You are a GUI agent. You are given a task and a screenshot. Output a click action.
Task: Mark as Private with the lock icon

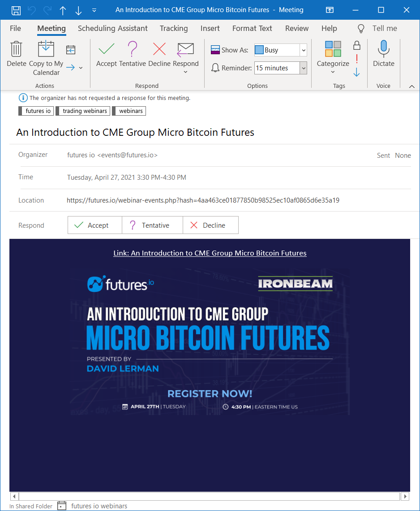click(357, 45)
